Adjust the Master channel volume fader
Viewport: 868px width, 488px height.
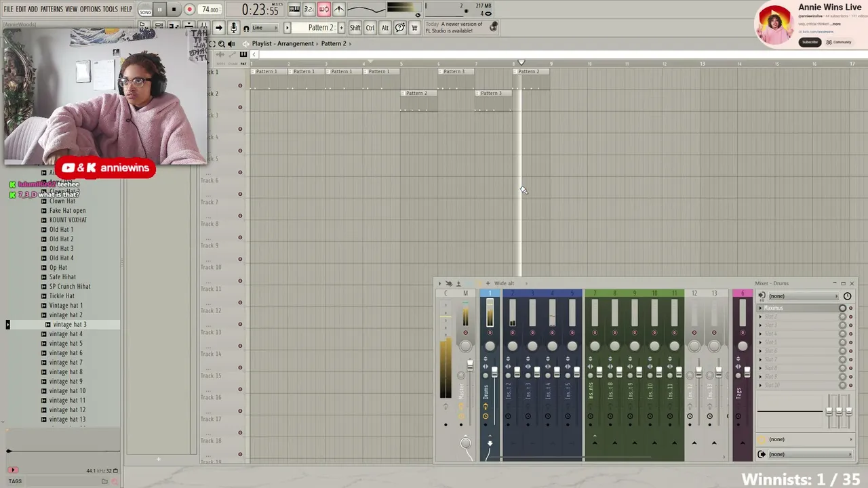[x=470, y=366]
